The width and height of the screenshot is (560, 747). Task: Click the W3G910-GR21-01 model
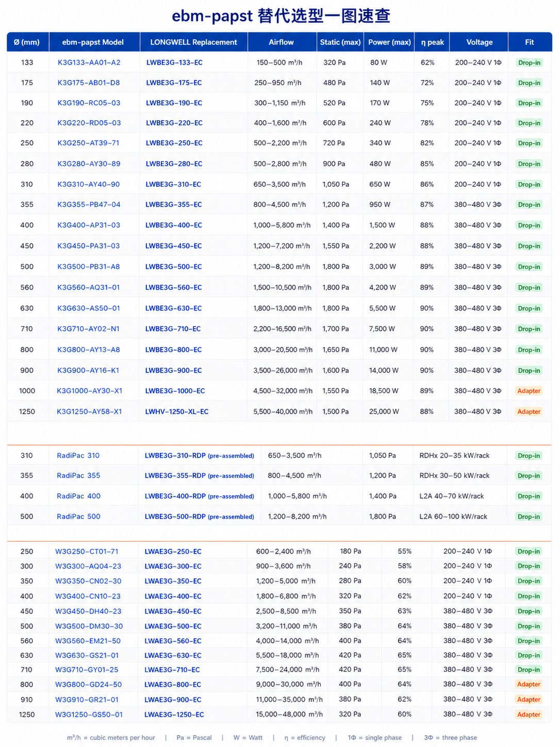[x=87, y=700]
